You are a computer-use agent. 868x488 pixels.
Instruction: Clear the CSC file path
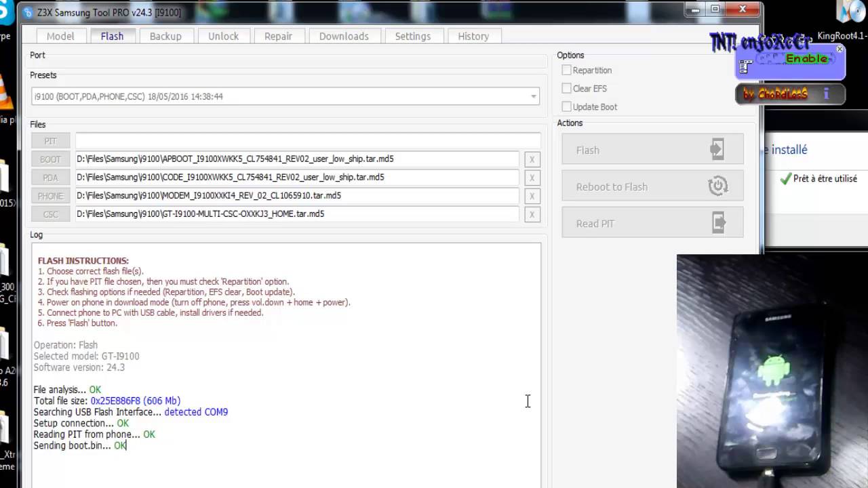click(x=532, y=214)
